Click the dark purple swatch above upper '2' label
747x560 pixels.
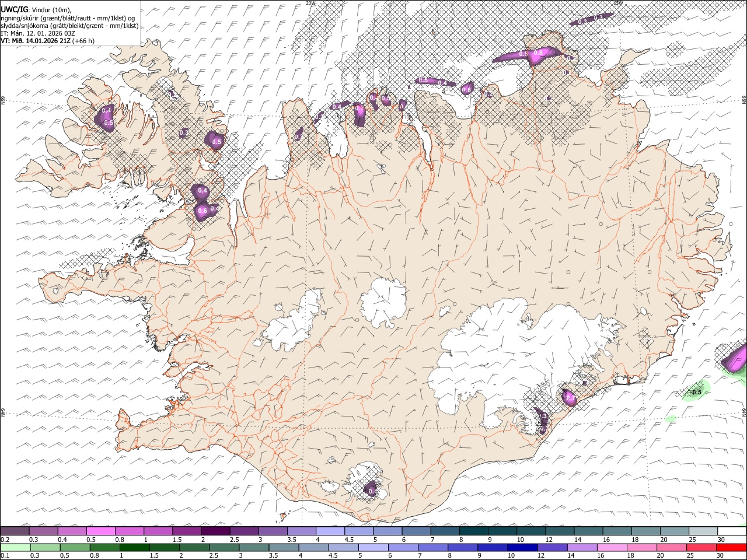(x=215, y=531)
